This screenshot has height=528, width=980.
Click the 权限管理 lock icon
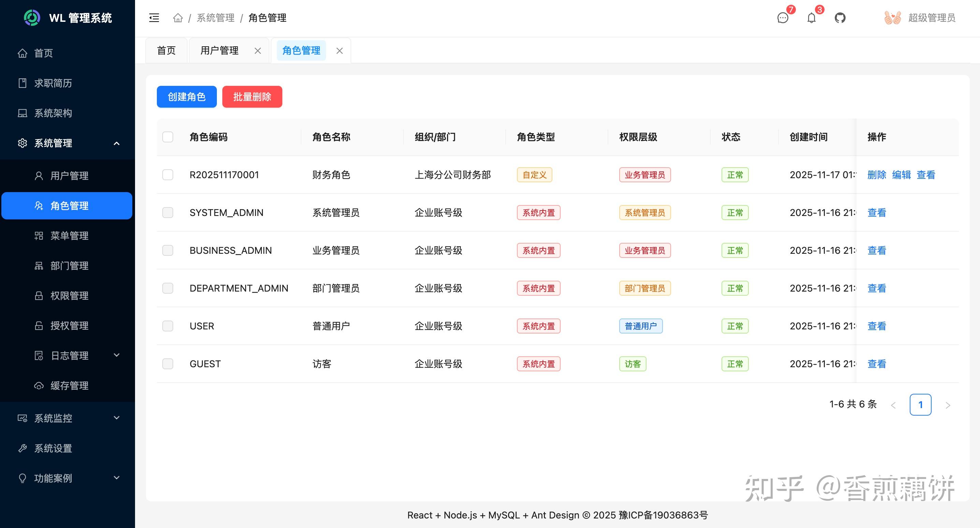pyautogui.click(x=39, y=296)
